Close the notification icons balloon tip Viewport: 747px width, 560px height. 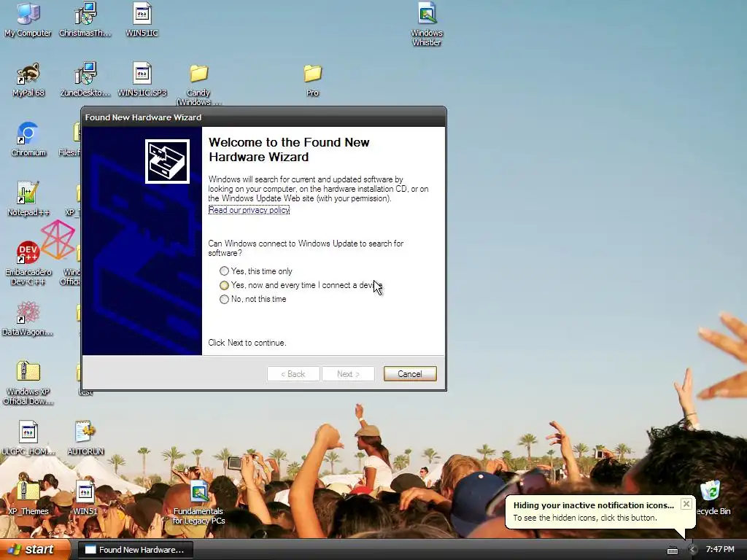[x=686, y=504]
